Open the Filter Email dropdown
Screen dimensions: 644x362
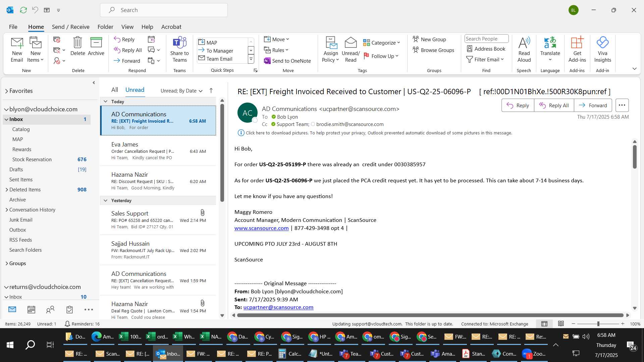click(485, 59)
